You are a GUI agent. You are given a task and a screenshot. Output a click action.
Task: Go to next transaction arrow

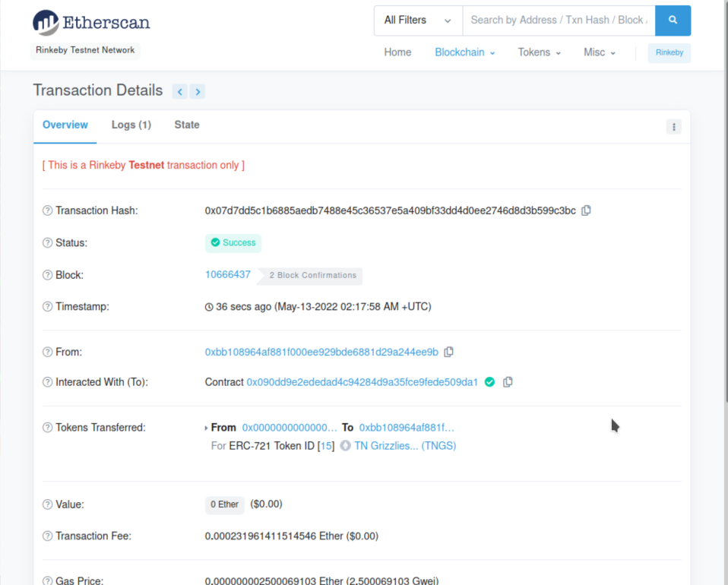point(198,91)
